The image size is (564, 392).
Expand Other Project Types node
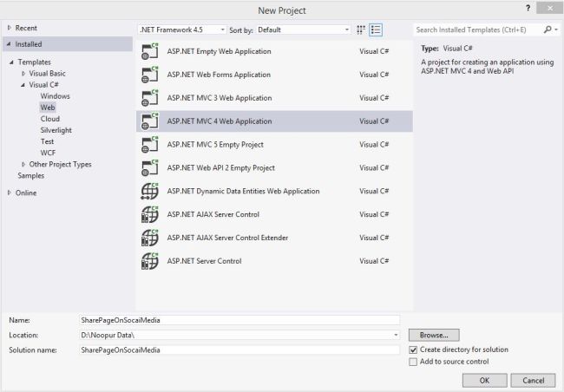[23, 165]
